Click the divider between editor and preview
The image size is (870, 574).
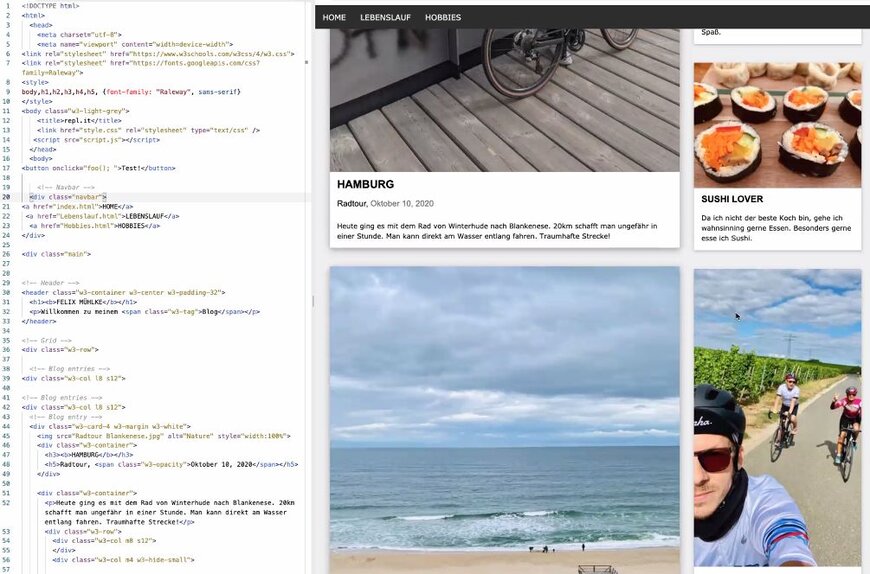313,300
